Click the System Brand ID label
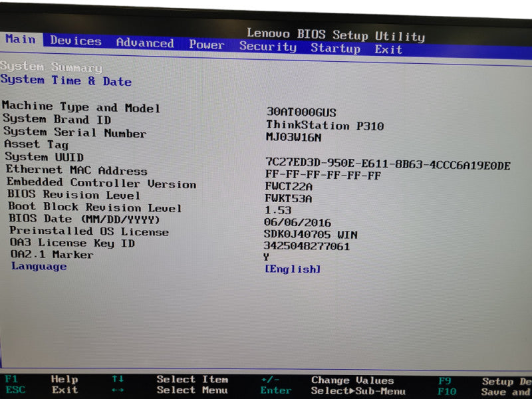The image size is (532, 399). (57, 119)
